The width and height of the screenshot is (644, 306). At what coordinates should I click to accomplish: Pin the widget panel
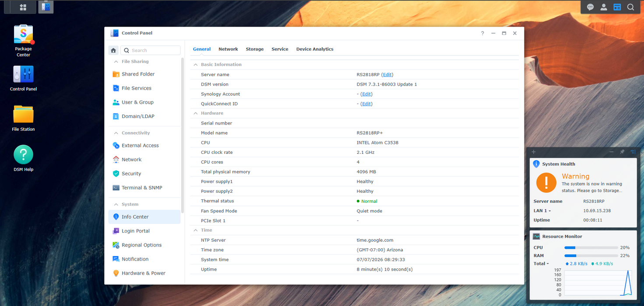point(622,152)
